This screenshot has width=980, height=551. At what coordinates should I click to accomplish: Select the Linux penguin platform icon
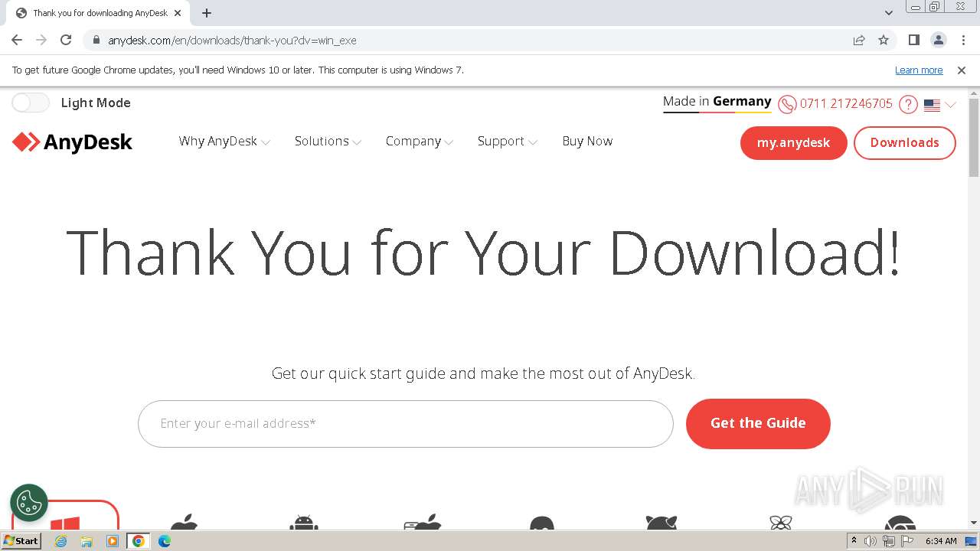click(x=541, y=523)
